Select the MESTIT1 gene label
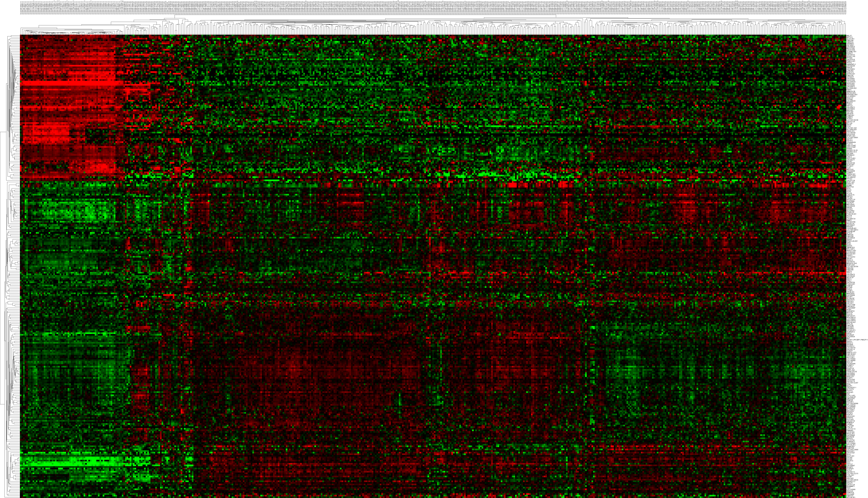Screen dimensions: 868x498 [x=850, y=103]
